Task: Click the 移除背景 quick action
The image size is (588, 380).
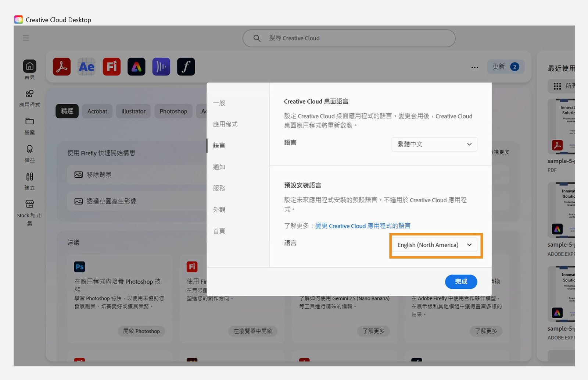Action: [x=137, y=174]
